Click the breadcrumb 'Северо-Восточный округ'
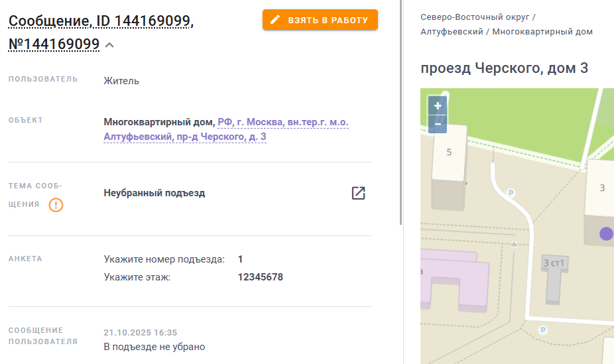Image resolution: width=614 pixels, height=364 pixels. tap(475, 17)
